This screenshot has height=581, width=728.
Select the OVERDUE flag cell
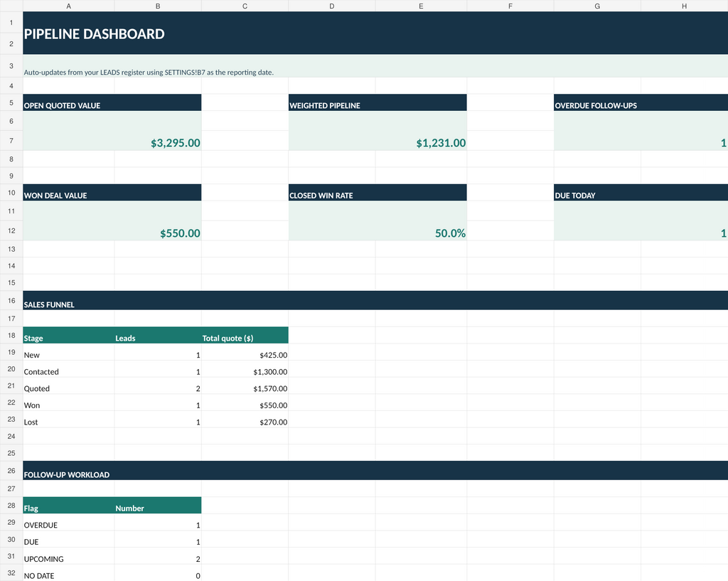(69, 522)
